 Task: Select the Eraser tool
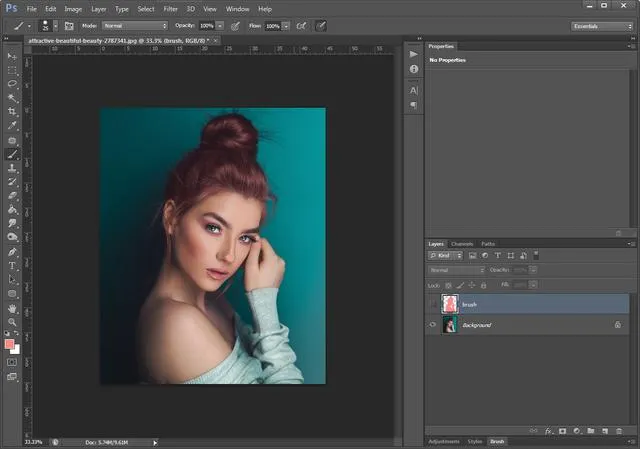(x=12, y=196)
